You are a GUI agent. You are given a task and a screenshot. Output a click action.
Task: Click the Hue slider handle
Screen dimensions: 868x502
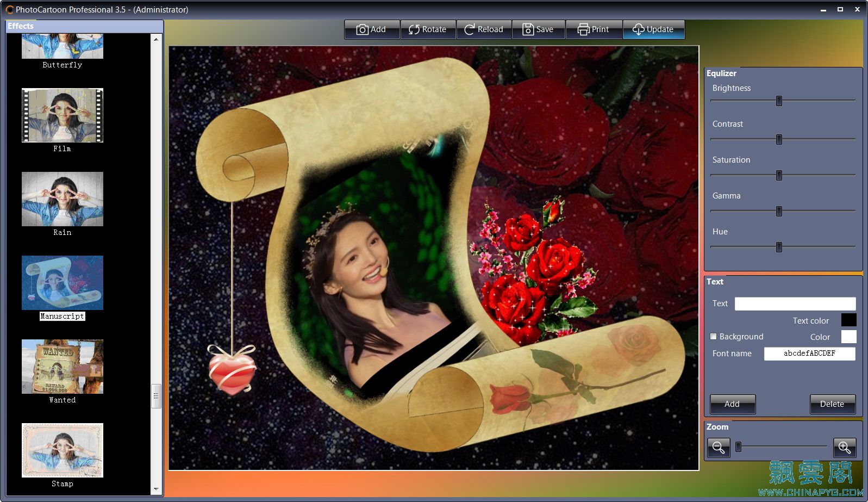click(x=779, y=247)
